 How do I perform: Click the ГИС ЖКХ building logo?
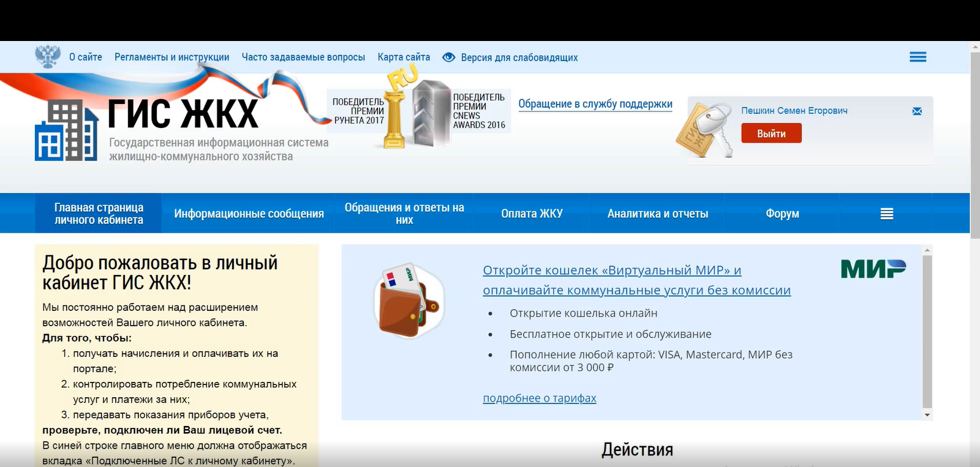(x=66, y=130)
